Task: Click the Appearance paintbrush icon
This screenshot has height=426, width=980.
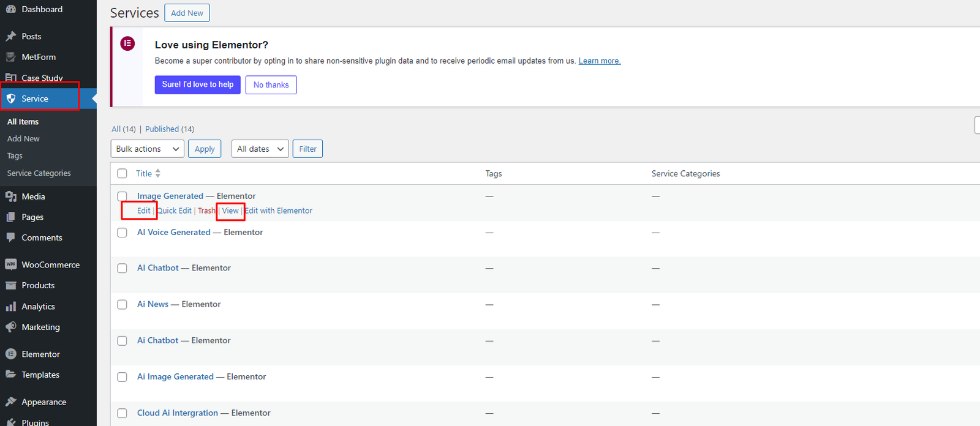Action: click(x=10, y=402)
